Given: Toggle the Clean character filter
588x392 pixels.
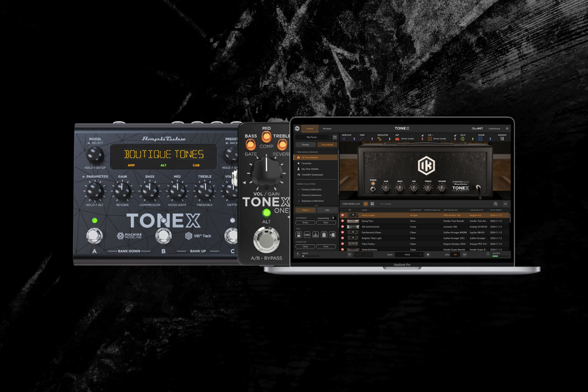Looking at the screenshot, I should point(305,246).
